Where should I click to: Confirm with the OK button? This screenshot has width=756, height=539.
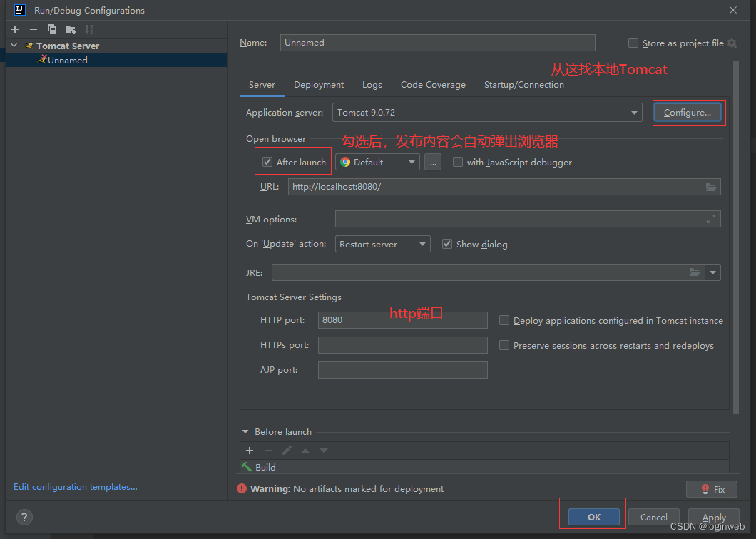pyautogui.click(x=594, y=517)
